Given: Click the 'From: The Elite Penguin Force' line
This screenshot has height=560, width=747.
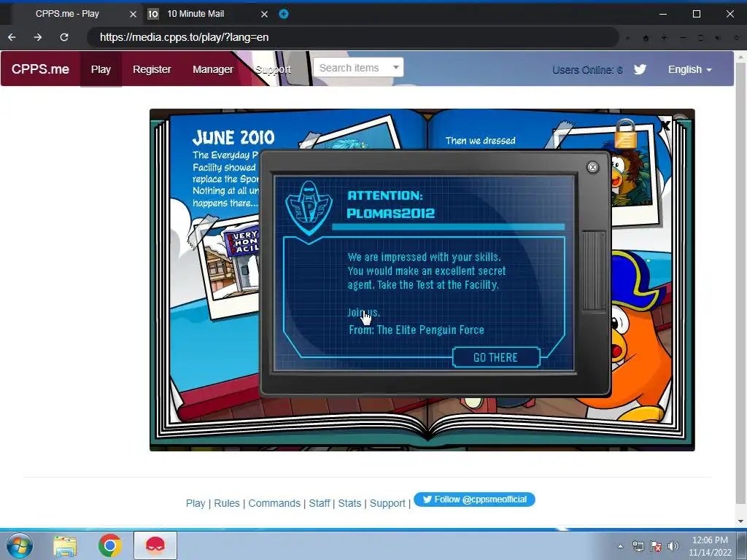Looking at the screenshot, I should click(417, 330).
